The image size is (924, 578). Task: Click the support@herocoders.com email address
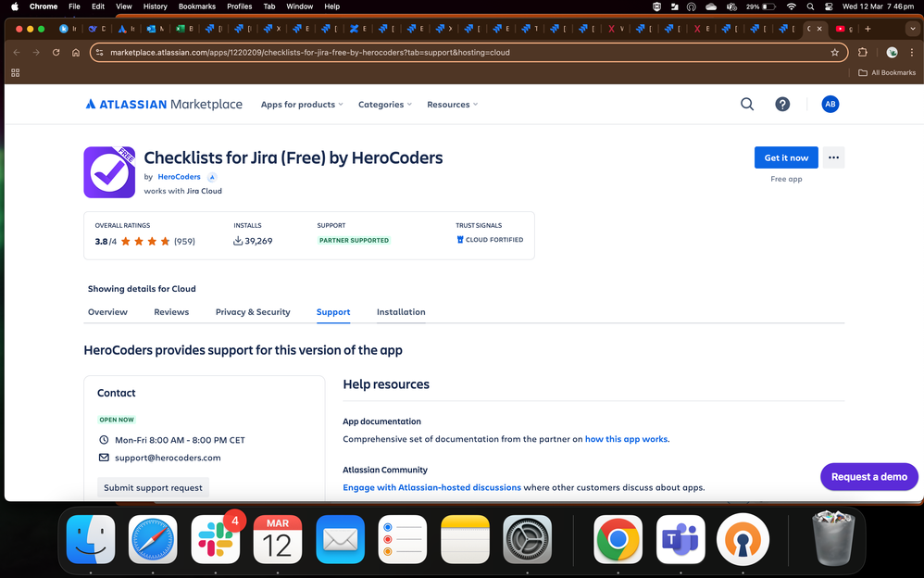click(168, 458)
